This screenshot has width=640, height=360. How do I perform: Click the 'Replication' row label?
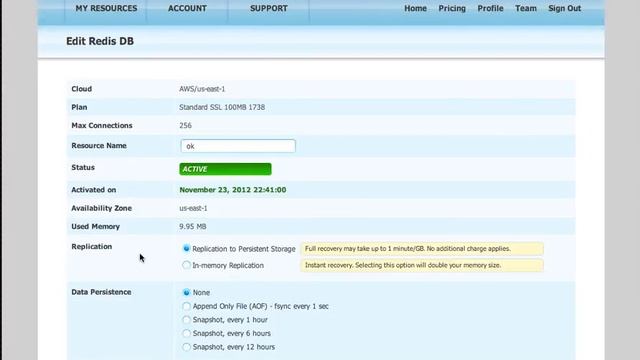91,247
